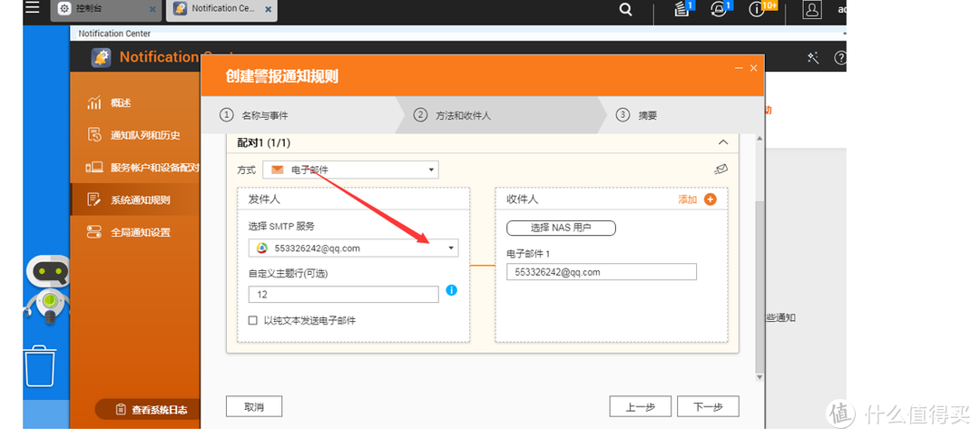This screenshot has height=438, width=980.
Task: Click 查看系统日志 button
Action: point(148,410)
